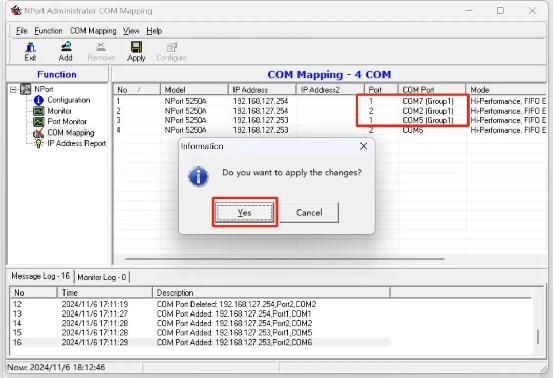Select log entry 12 COM Port Deleted
The image size is (554, 378).
coord(201,304)
